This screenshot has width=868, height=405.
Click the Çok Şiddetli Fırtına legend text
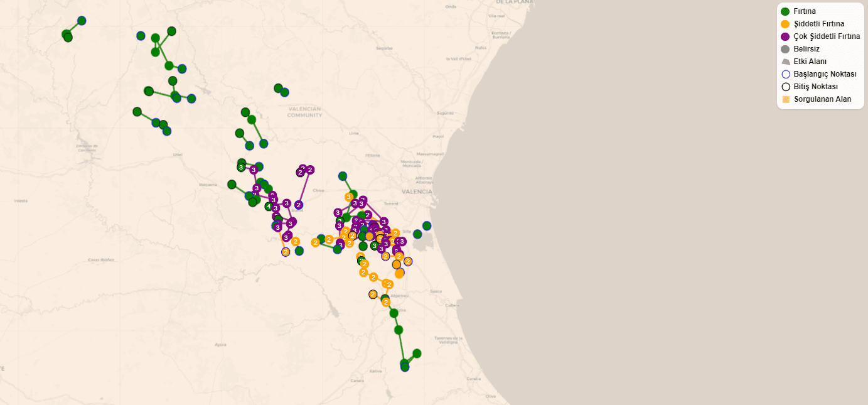click(827, 36)
